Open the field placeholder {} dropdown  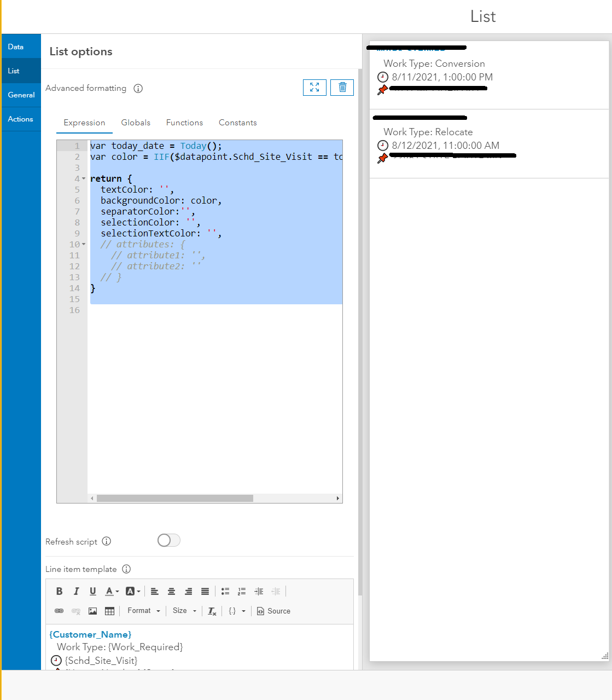point(237,611)
